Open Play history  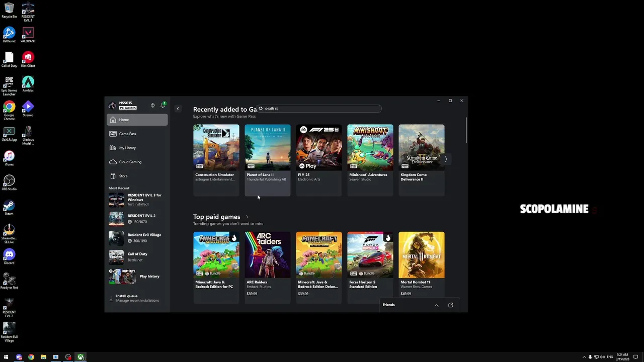tap(137, 276)
